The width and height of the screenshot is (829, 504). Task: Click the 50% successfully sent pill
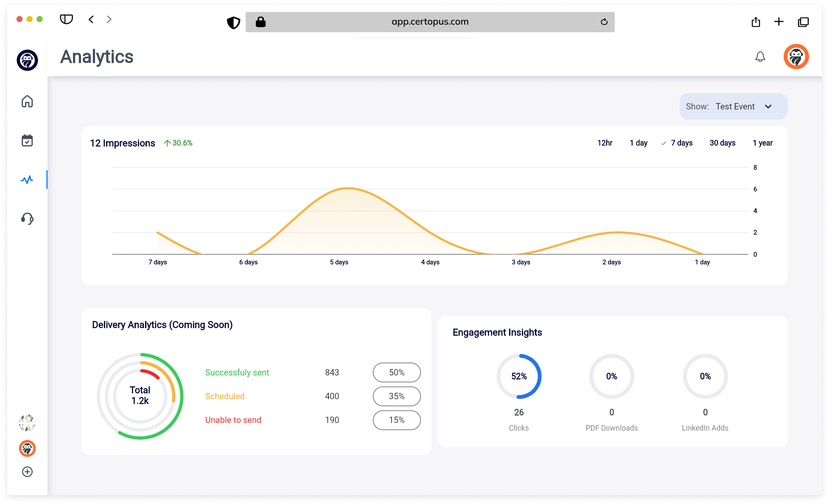396,372
